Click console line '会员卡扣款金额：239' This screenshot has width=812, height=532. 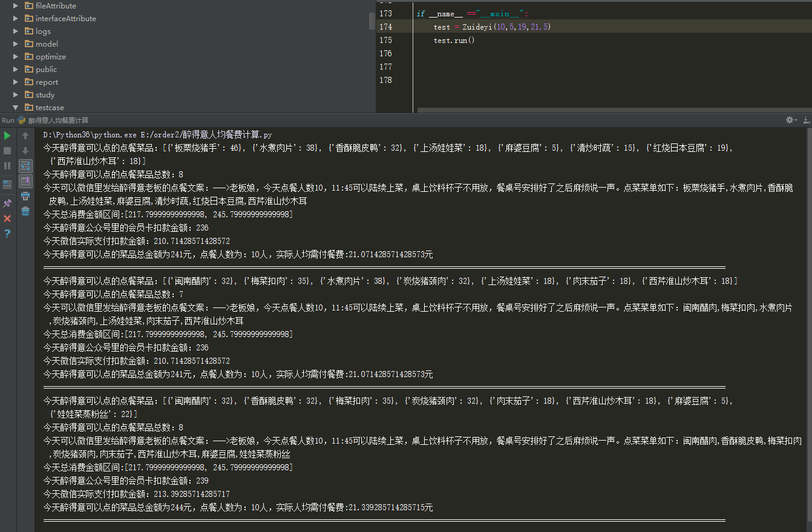(126, 481)
